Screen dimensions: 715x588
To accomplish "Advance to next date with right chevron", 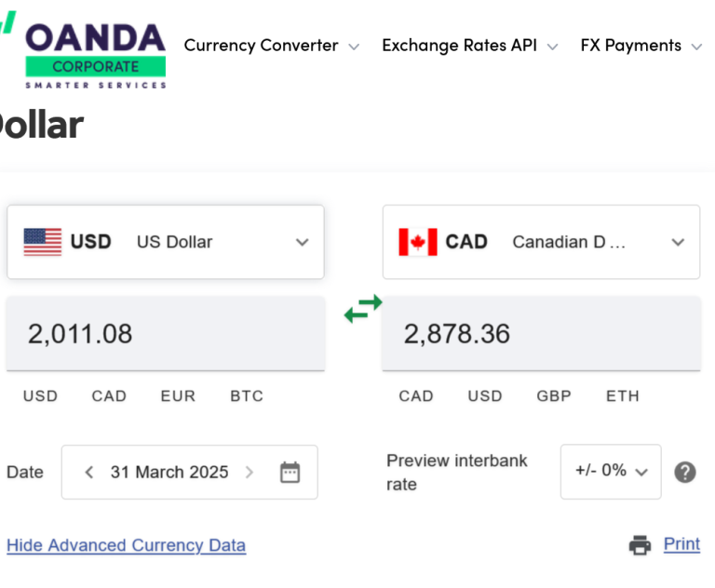I will pyautogui.click(x=250, y=472).
